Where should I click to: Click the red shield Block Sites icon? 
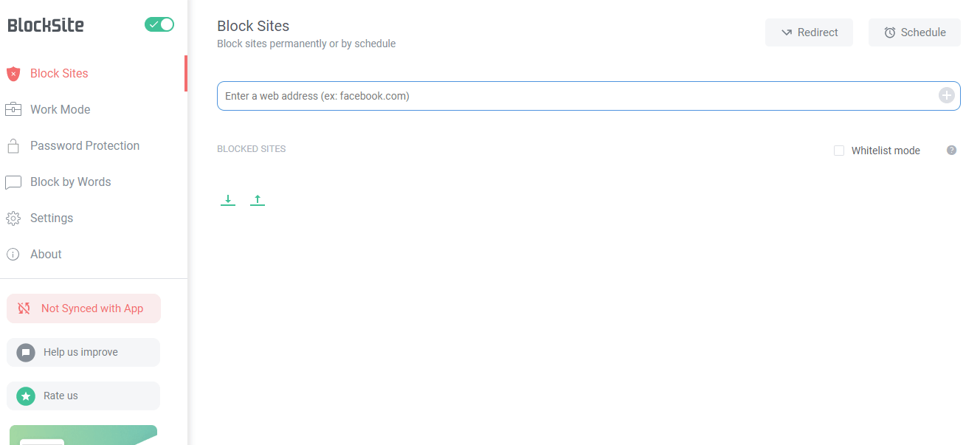13,74
